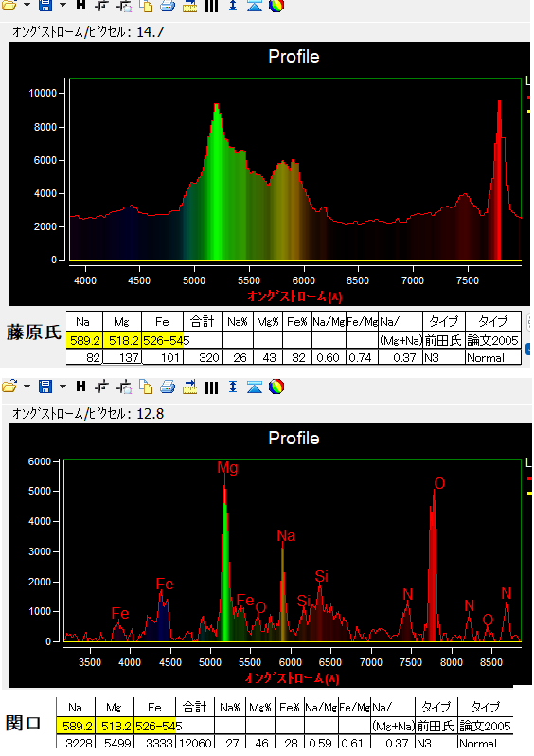This screenshot has width=534, height=756.
Task: Blue triangle icon above 12.8 profile
Action: 255,387
